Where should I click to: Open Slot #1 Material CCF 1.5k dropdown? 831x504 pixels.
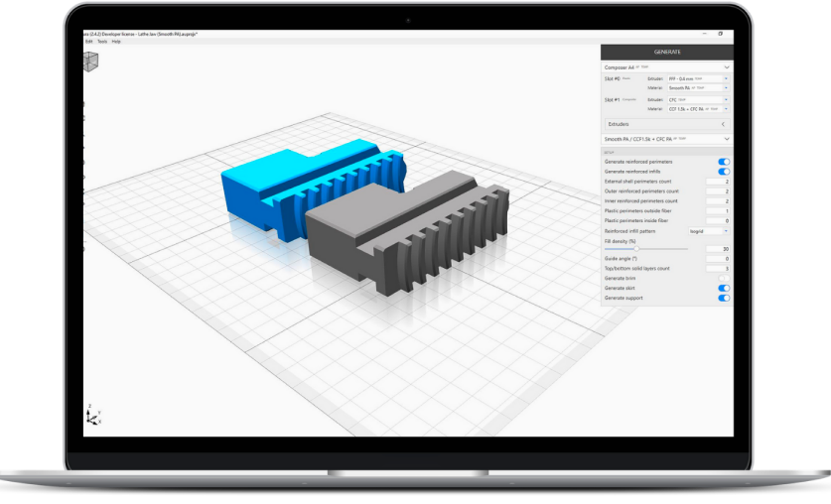coord(698,109)
